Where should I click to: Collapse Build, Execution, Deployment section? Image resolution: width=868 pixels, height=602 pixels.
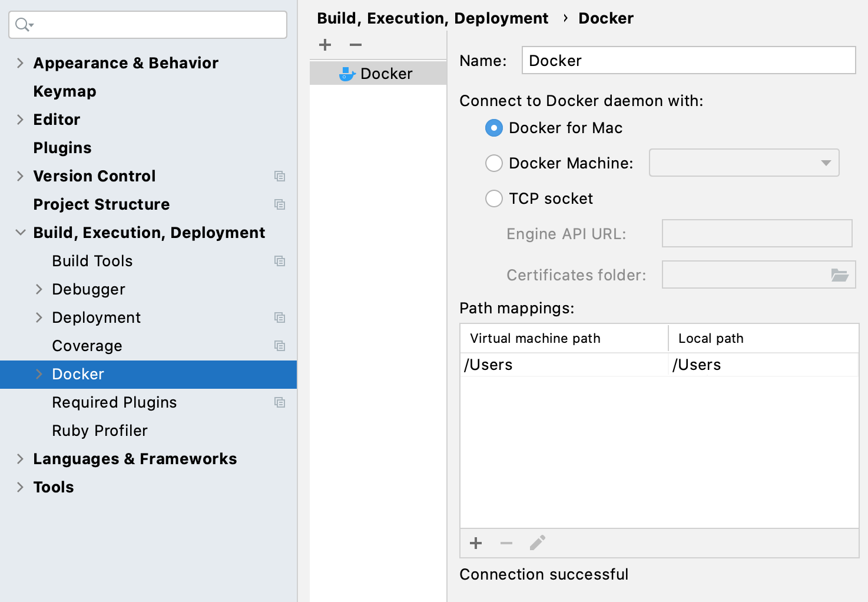pos(20,233)
